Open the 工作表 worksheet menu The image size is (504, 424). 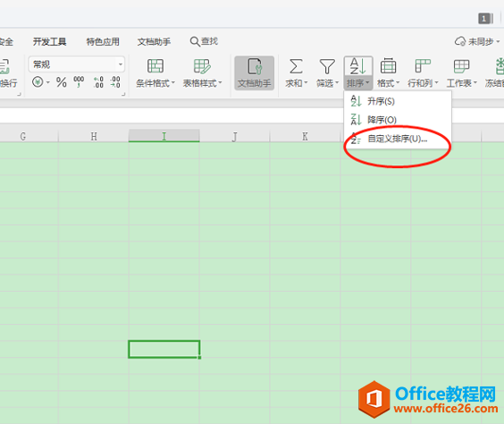pyautogui.click(x=462, y=73)
